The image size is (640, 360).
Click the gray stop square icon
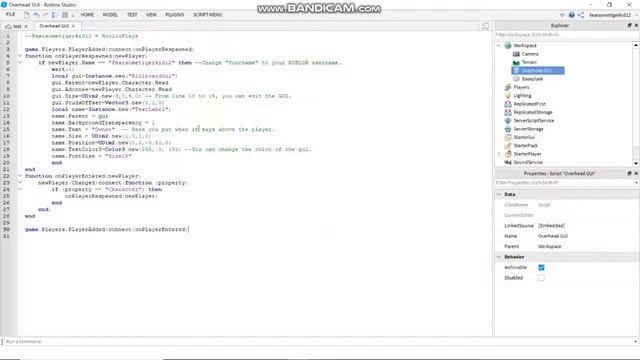point(64,15)
